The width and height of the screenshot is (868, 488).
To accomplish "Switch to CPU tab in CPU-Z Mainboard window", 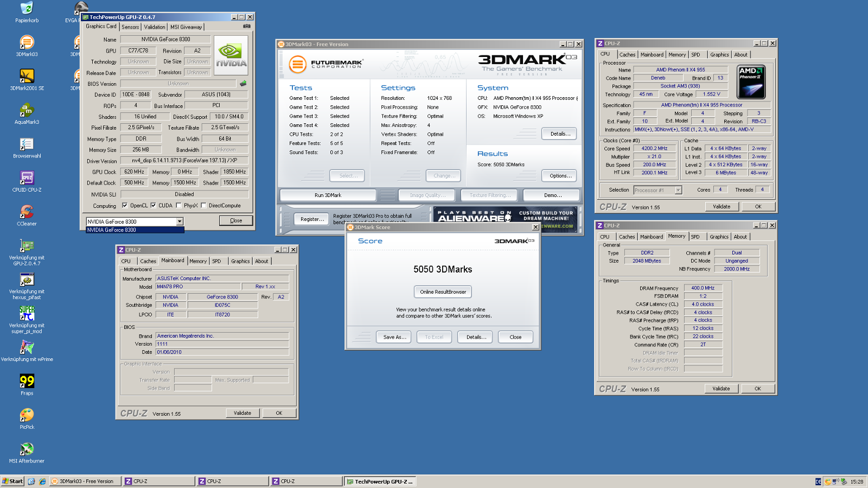I will [x=126, y=261].
